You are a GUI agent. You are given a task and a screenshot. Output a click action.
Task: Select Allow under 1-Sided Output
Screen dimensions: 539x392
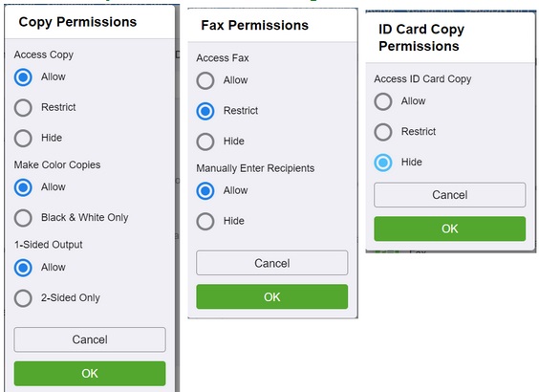click(x=23, y=268)
